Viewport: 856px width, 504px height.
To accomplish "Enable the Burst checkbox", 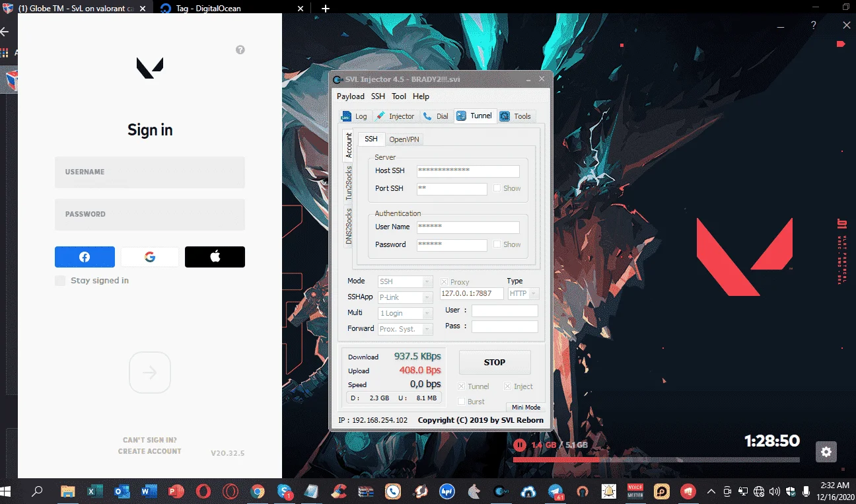I will [x=462, y=402].
